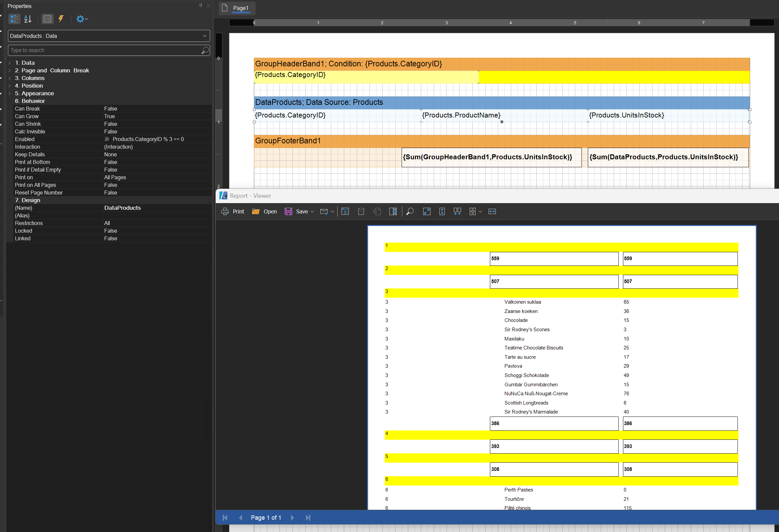
Task: Focus the property search field
Action: tap(109, 50)
